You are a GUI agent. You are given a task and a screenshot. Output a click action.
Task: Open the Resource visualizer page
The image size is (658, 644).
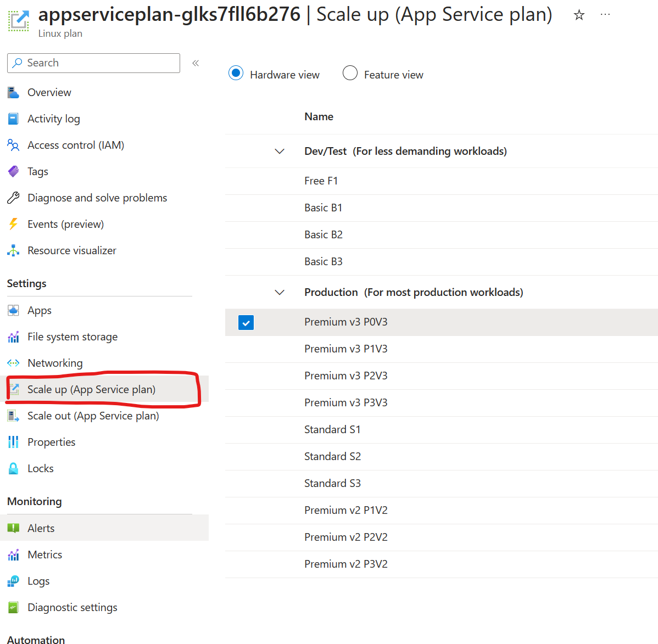[72, 250]
